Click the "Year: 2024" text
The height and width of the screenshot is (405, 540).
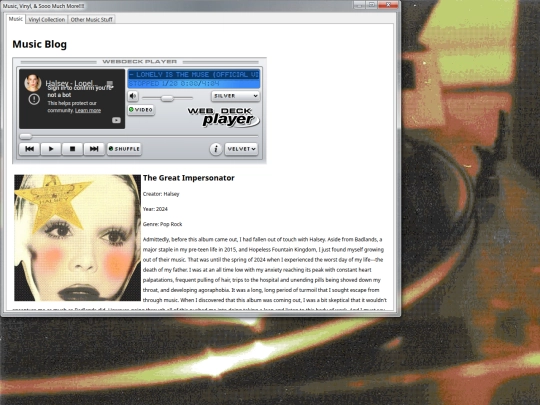tap(155, 209)
